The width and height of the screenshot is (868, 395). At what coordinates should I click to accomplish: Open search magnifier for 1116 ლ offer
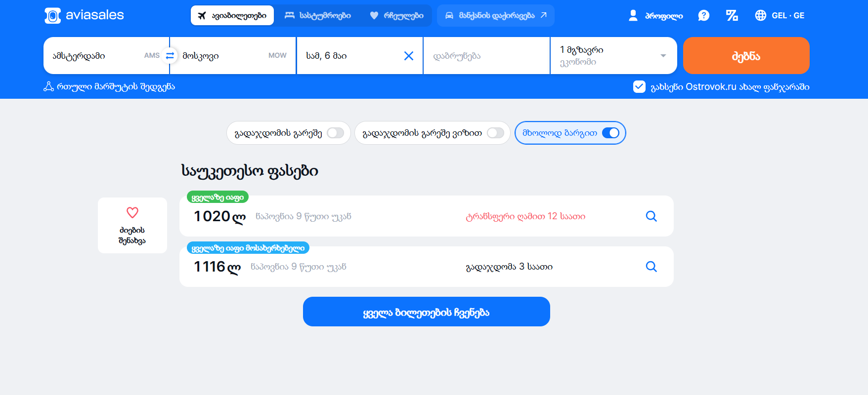coord(651,267)
